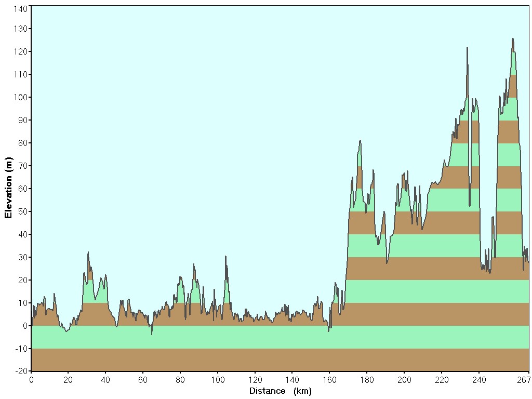Click the 60 distance axis label
Screen dimensions: 532x399
coord(143,380)
